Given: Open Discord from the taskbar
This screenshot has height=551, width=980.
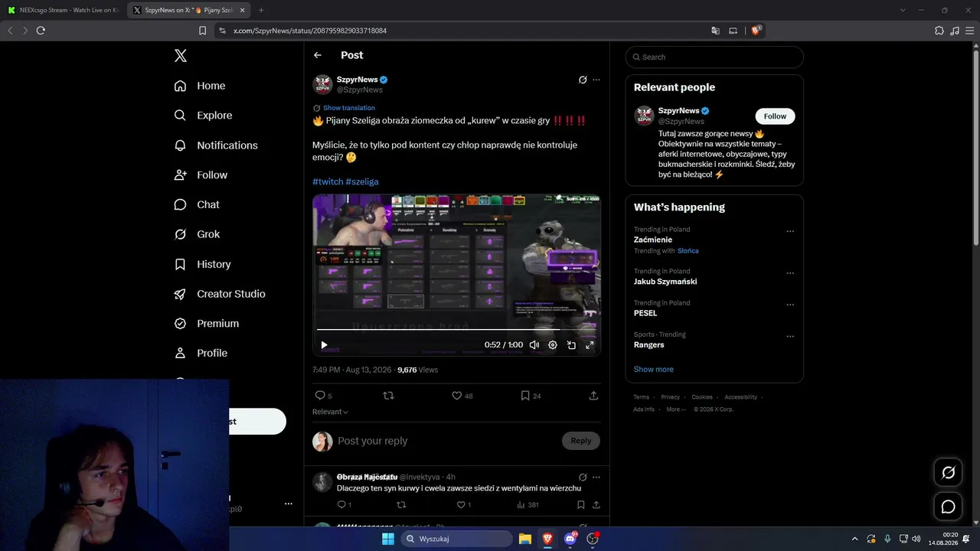Looking at the screenshot, I should (x=570, y=539).
